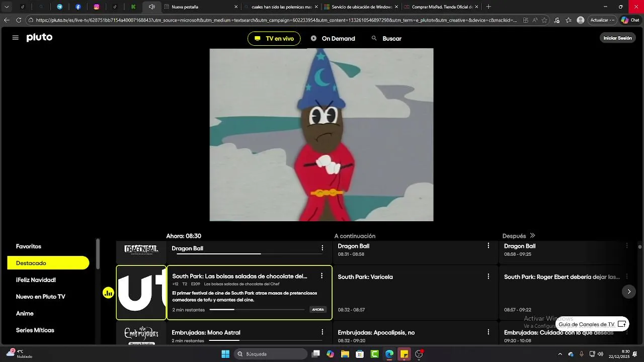Click the AHORA badge
This screenshot has width=644, height=362.
(318, 310)
